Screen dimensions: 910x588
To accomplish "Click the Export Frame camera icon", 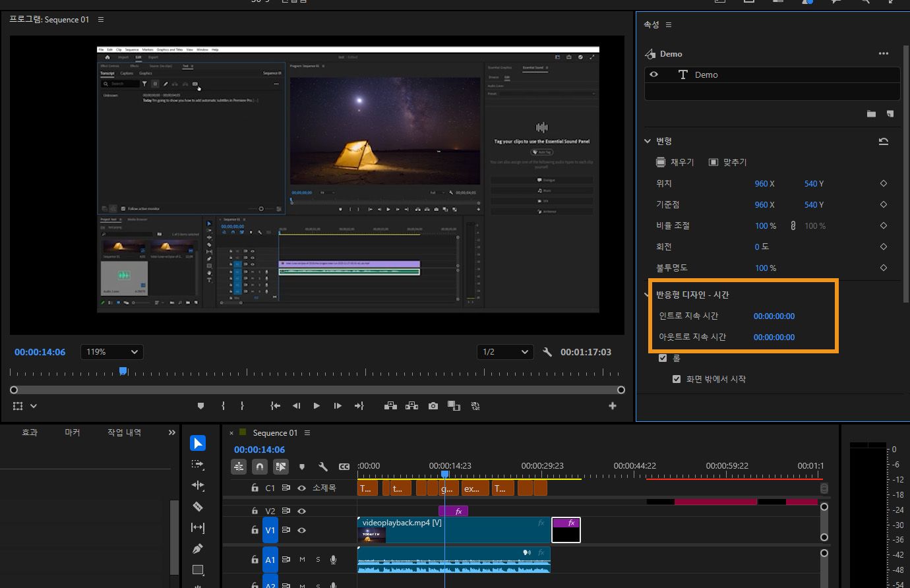I will [433, 406].
